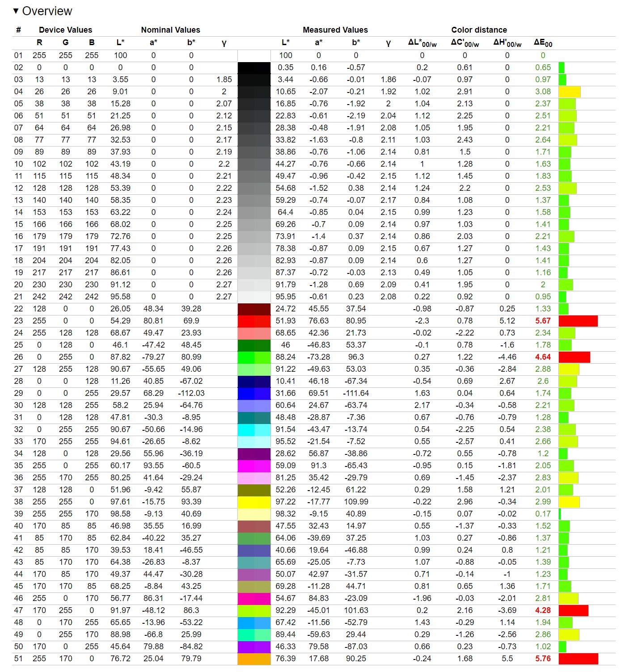Click the yellow ΔE bar for row 04
Viewport: 642px width, 672px height.
coord(570,92)
